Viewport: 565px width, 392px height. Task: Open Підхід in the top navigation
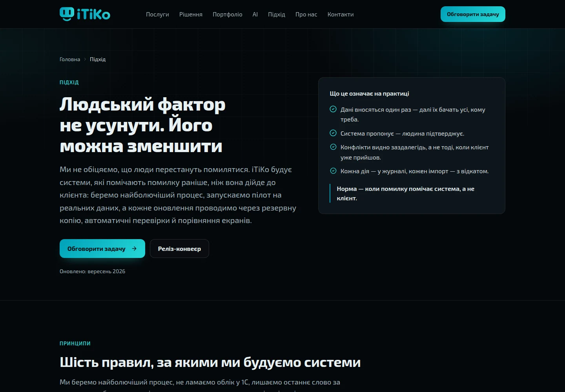click(x=277, y=15)
